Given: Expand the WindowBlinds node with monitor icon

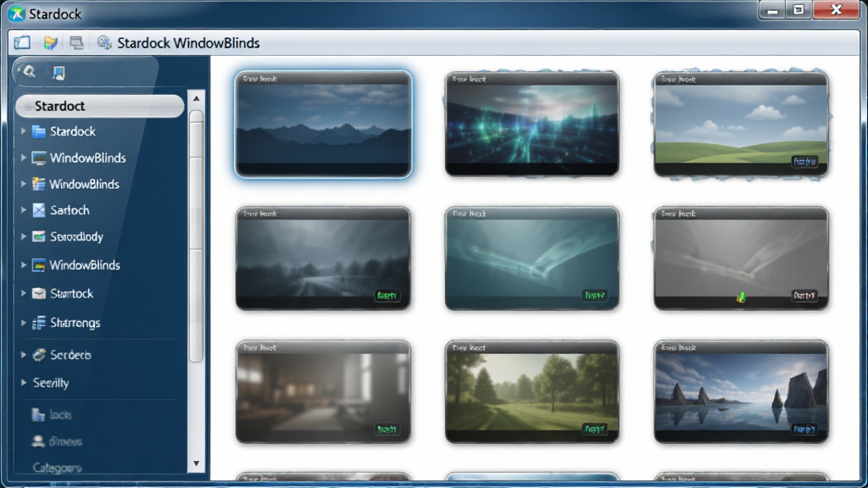Looking at the screenshot, I should point(23,158).
